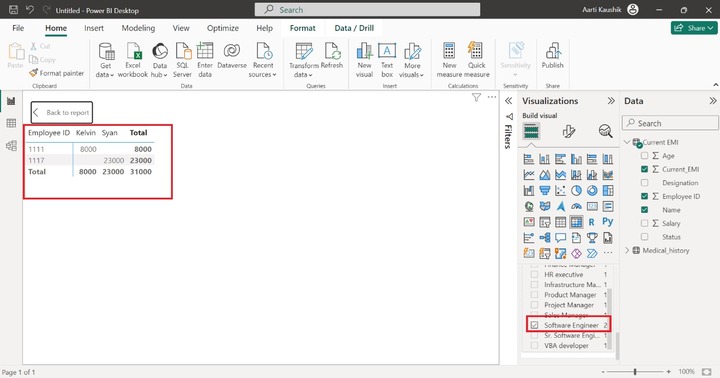720x378 pixels.
Task: Click the zoom slider handle
Action: pos(635,372)
